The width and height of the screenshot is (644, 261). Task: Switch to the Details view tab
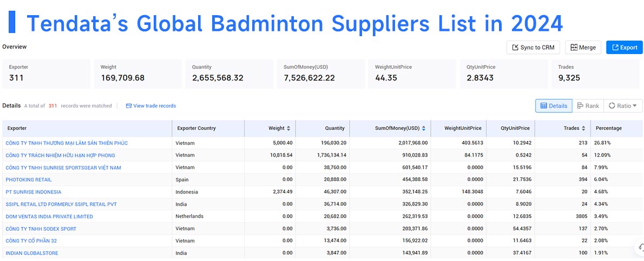coord(554,106)
